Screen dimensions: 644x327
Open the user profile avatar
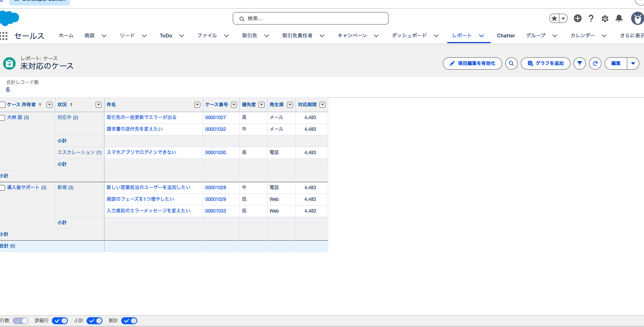(x=638, y=18)
